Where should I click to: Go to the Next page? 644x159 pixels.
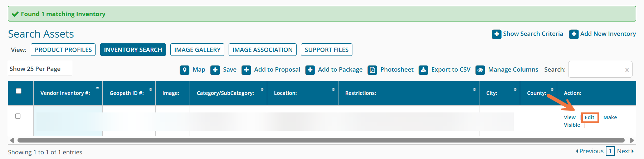coord(625,151)
